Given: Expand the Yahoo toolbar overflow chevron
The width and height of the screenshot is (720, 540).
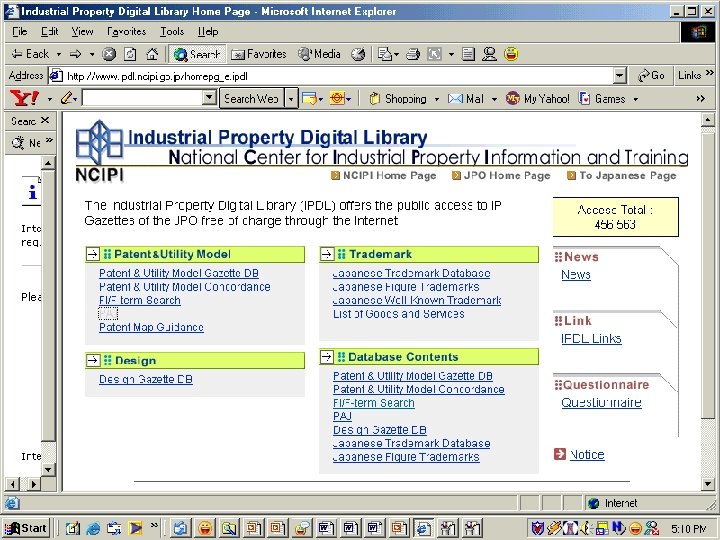Looking at the screenshot, I should click(700, 98).
